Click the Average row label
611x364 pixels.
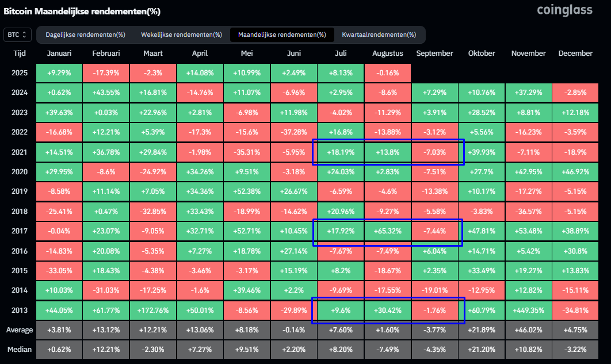[x=20, y=330]
